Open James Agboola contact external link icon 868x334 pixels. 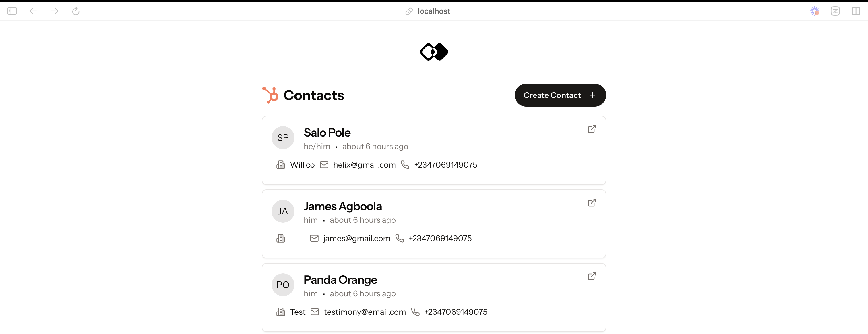[x=592, y=203]
